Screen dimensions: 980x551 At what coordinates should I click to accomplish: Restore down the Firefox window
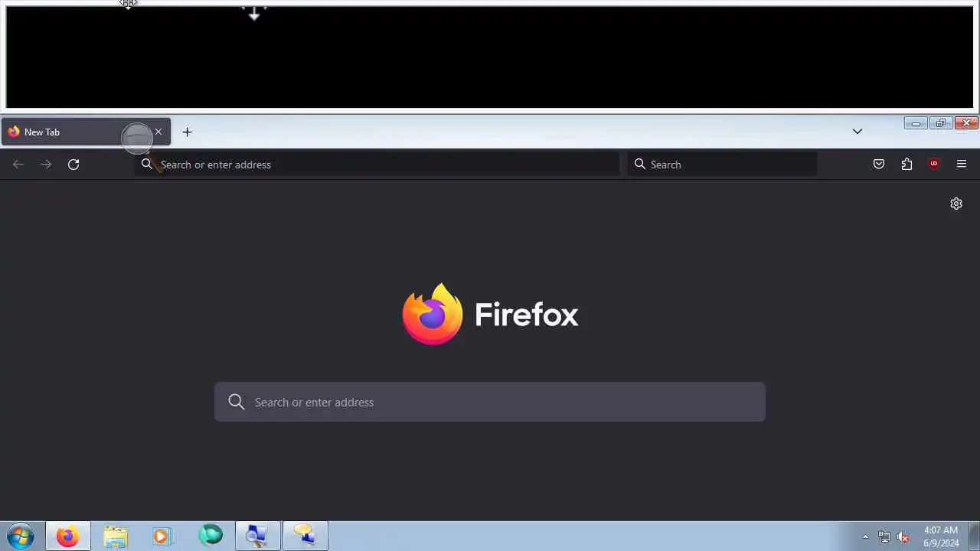click(x=940, y=123)
